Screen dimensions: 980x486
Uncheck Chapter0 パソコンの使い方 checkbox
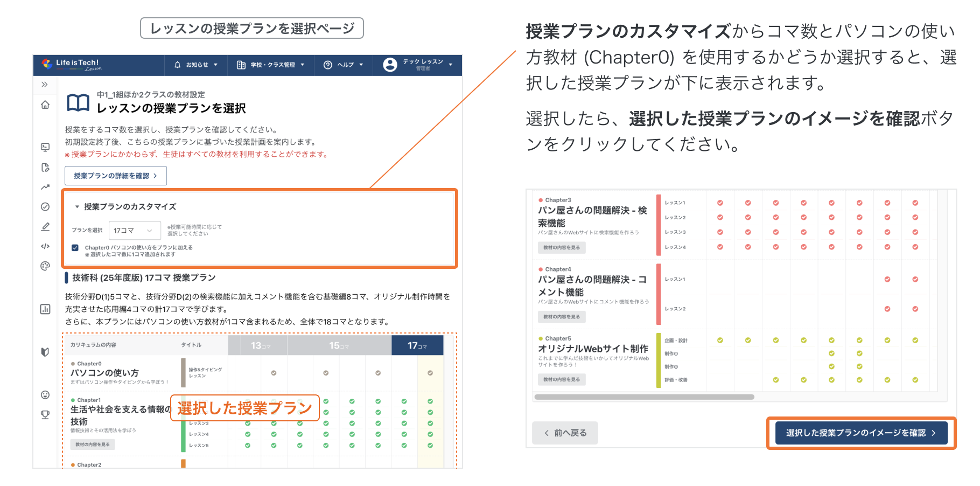75,247
